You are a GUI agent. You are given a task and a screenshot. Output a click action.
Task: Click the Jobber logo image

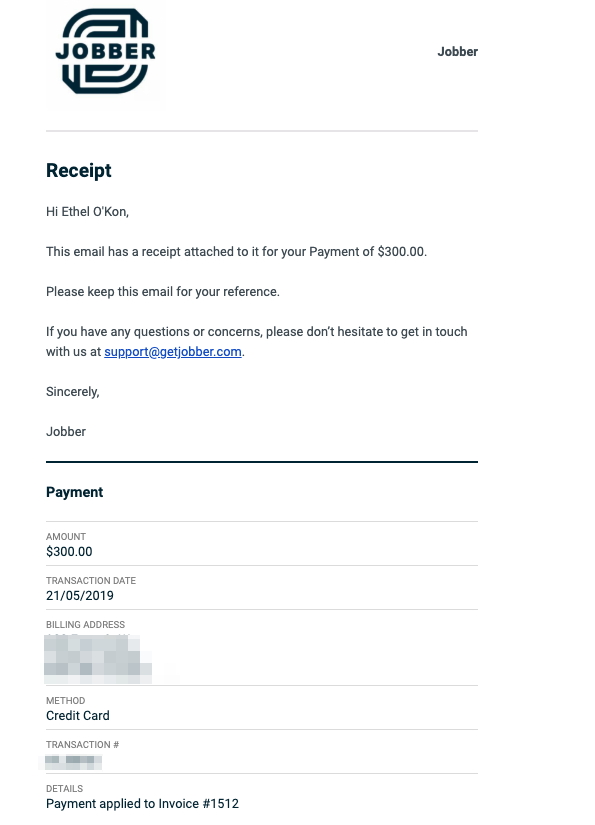pos(105,51)
